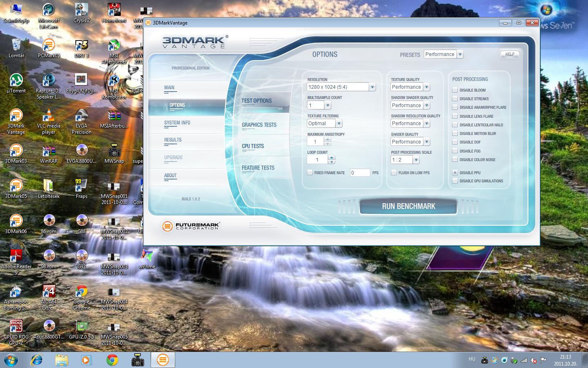The height and width of the screenshot is (368, 588).
Task: Click the Windows Start orb
Action: [11, 360]
